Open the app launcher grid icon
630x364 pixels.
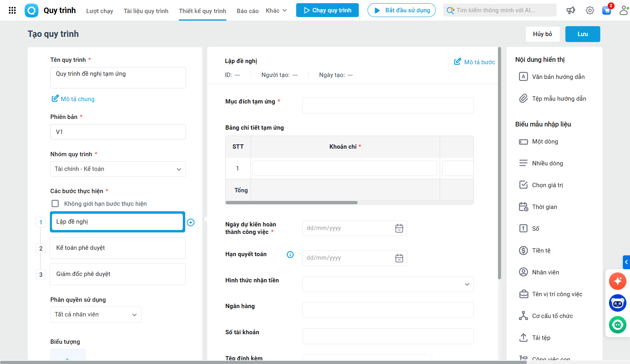12,10
